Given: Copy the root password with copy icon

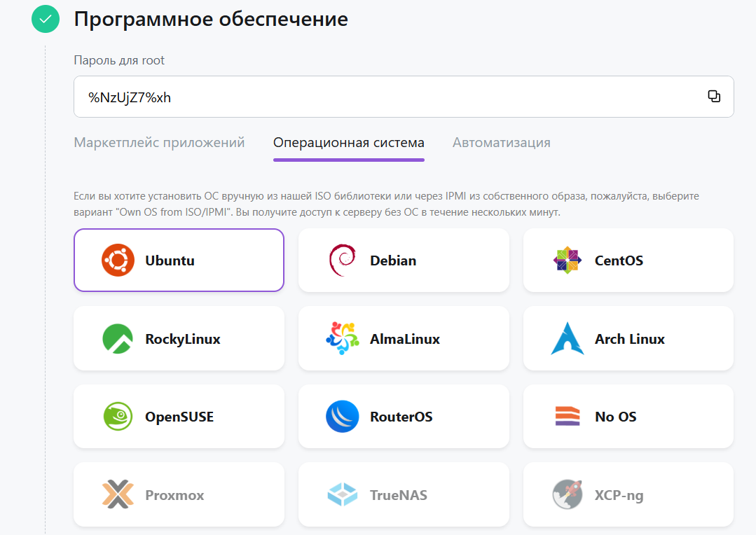Looking at the screenshot, I should [x=713, y=97].
